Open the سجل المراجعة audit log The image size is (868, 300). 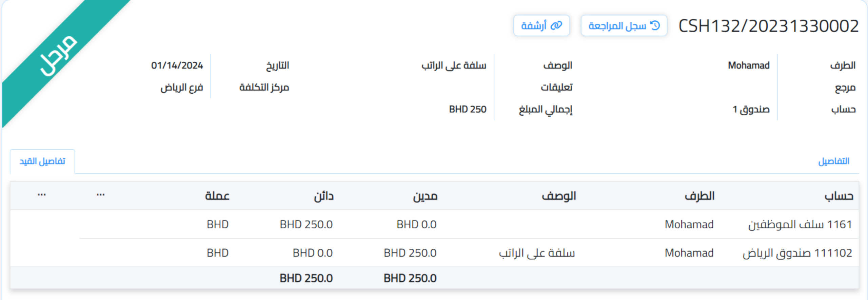pyautogui.click(x=624, y=25)
